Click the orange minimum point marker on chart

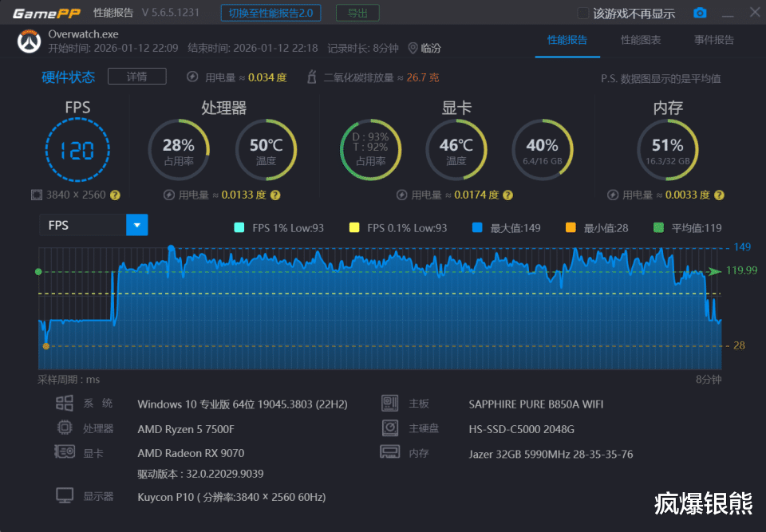46,346
